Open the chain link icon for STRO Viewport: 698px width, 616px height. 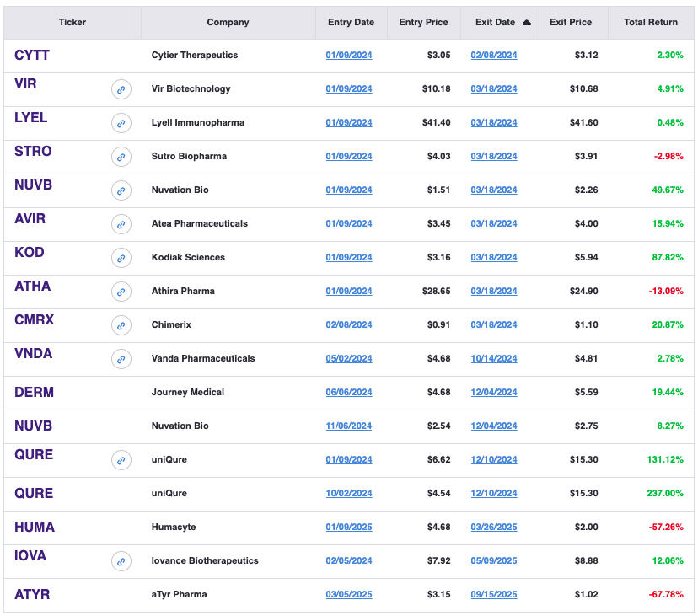point(121,157)
